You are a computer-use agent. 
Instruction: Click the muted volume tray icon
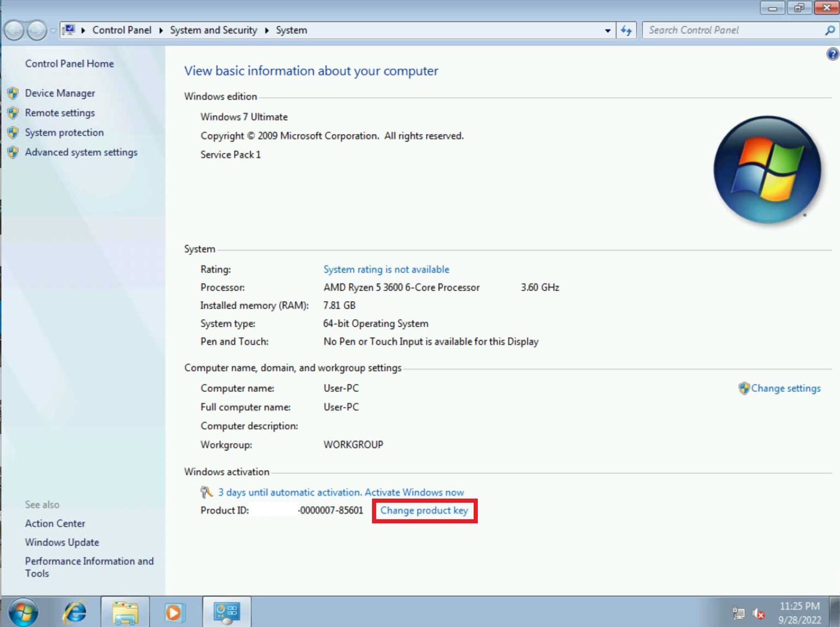pos(758,613)
